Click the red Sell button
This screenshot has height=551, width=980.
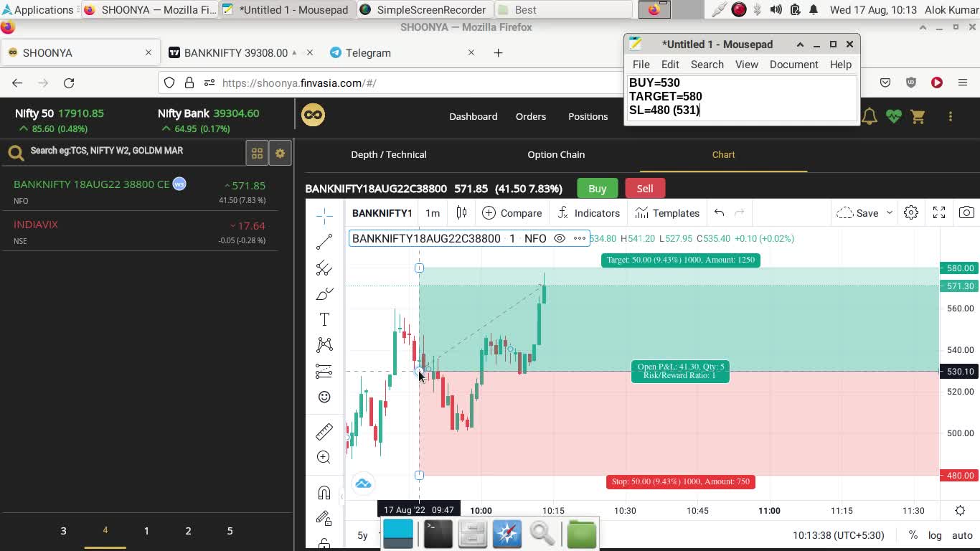tap(645, 188)
